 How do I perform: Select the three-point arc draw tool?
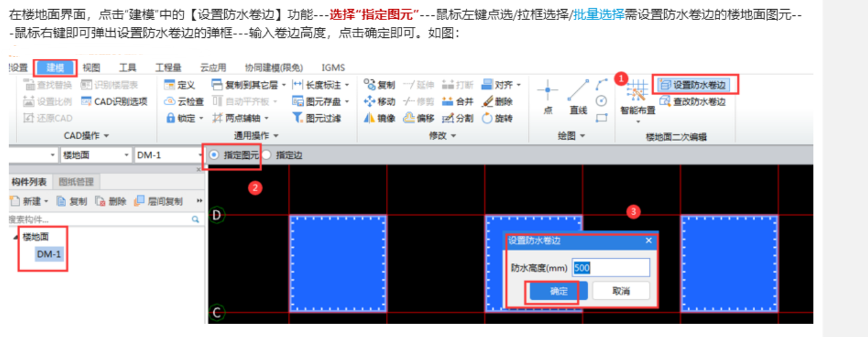602,84
